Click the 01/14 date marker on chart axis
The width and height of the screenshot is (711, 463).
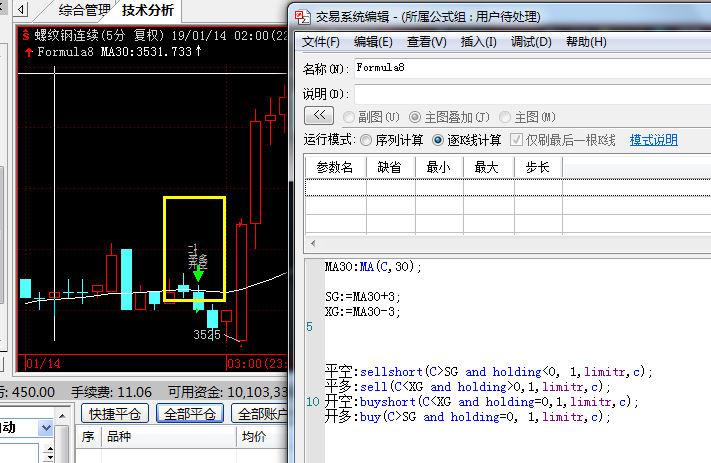[x=43, y=364]
